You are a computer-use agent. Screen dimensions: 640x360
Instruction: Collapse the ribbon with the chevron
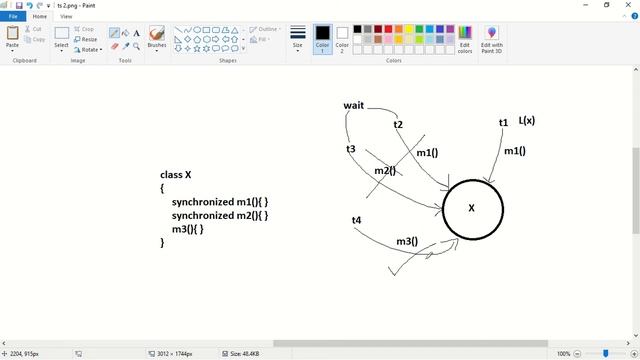click(x=624, y=16)
